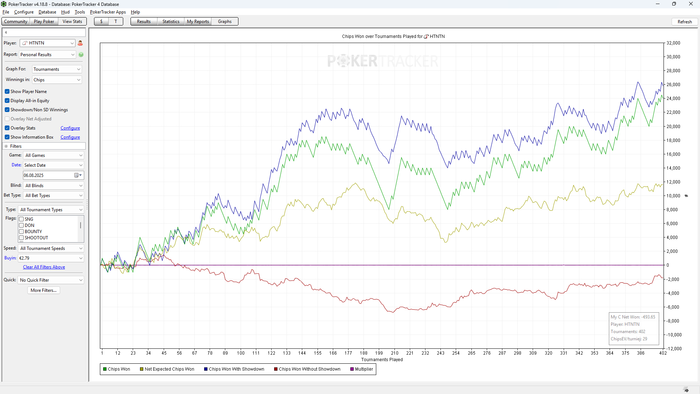The image size is (700, 394).
Task: Open the Blind dropdown showing All Blinds
Action: click(54, 186)
